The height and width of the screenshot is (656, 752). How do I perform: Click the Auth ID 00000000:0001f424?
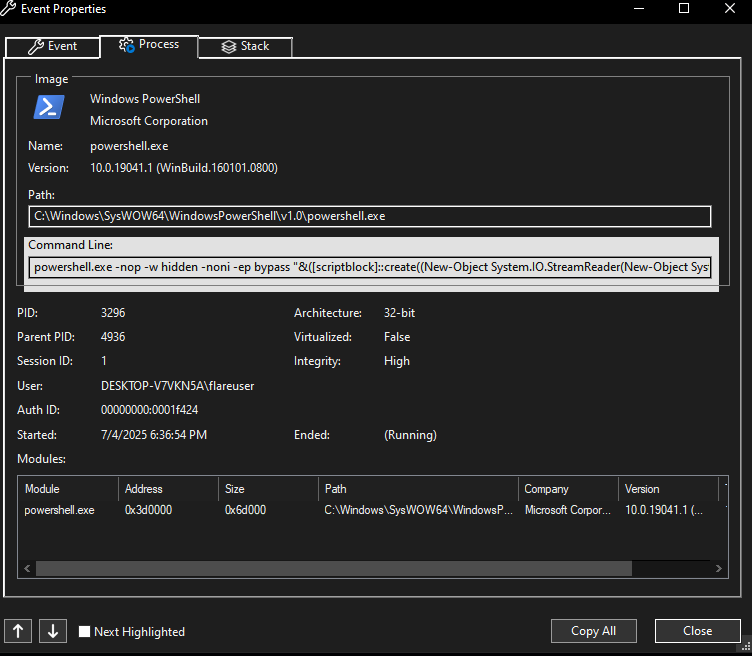click(x=149, y=410)
